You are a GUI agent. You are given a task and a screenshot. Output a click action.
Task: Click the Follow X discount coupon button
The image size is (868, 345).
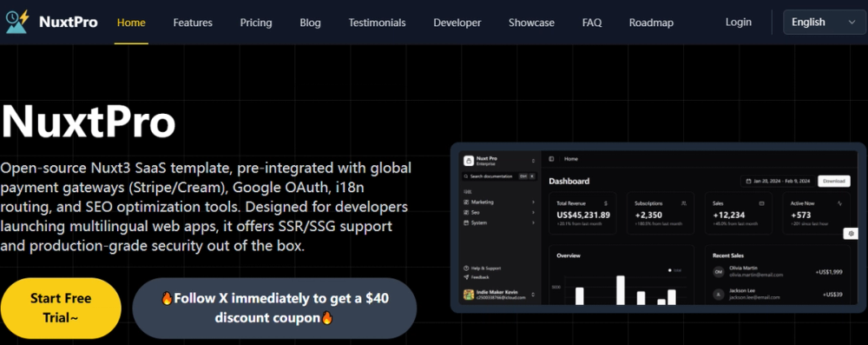click(x=274, y=308)
